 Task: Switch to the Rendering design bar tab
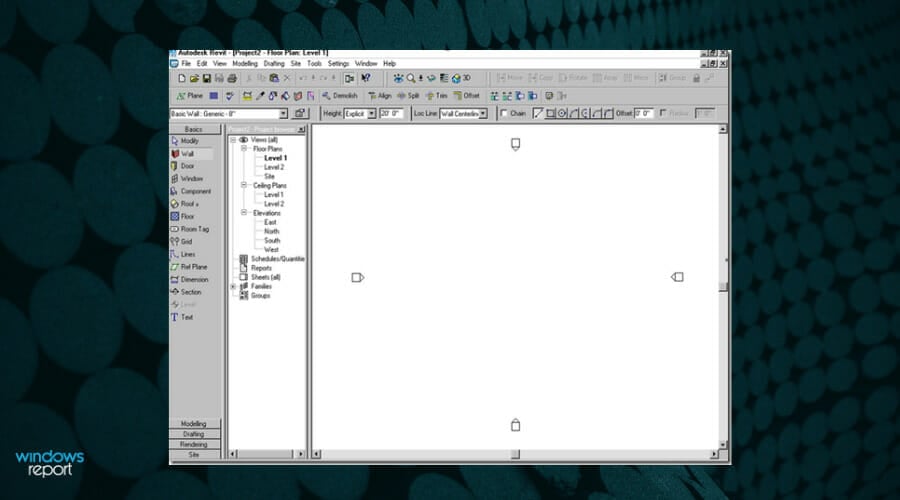tap(194, 444)
